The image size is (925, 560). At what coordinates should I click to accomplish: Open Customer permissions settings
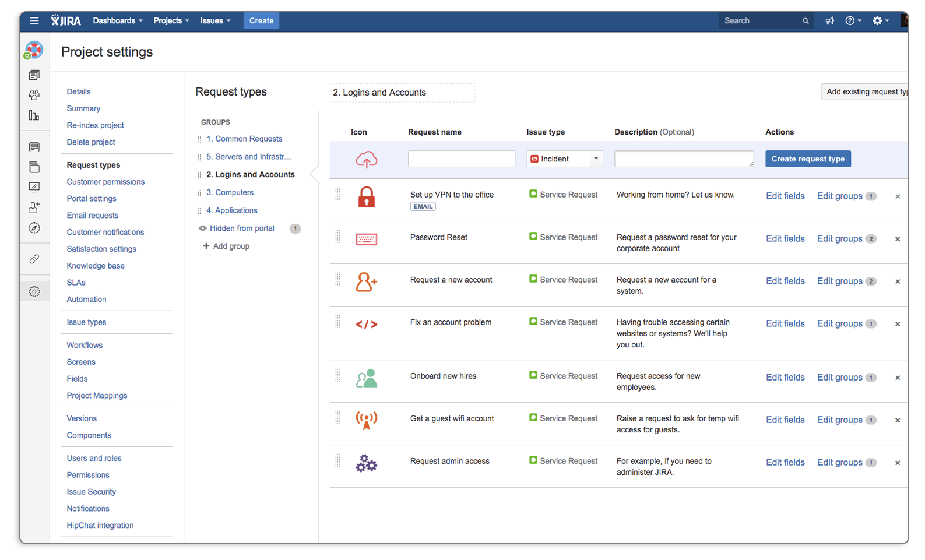point(105,182)
